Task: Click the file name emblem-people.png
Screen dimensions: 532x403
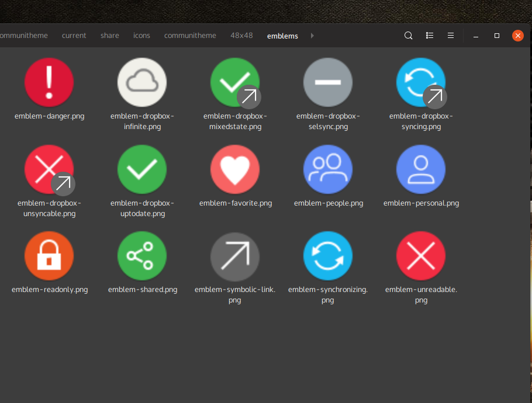Action: pos(329,203)
